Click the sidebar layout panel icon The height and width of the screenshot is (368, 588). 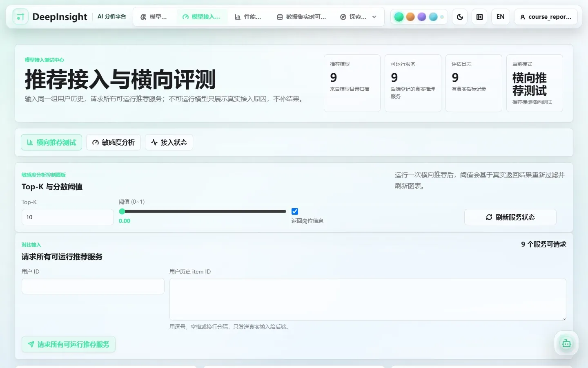[479, 17]
